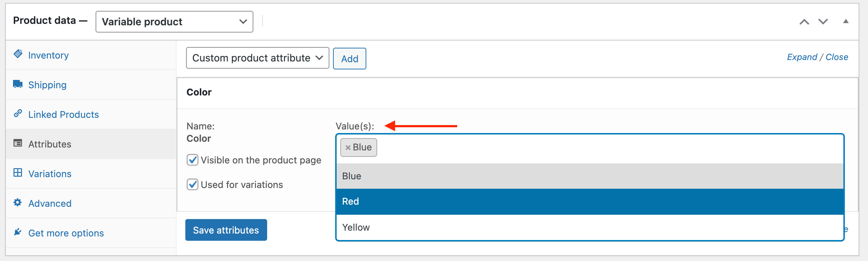Open Custom product attribute dropdown
This screenshot has width=868, height=261.
pos(257,58)
